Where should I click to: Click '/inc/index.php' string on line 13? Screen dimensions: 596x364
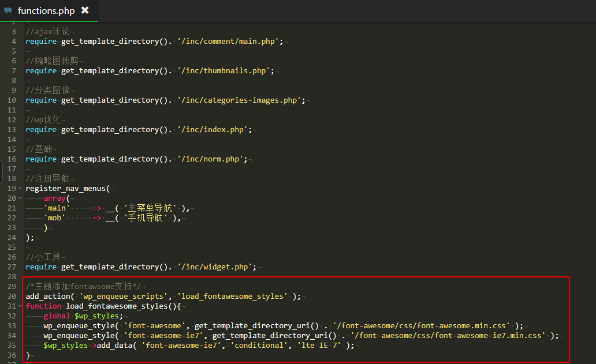pyautogui.click(x=213, y=129)
